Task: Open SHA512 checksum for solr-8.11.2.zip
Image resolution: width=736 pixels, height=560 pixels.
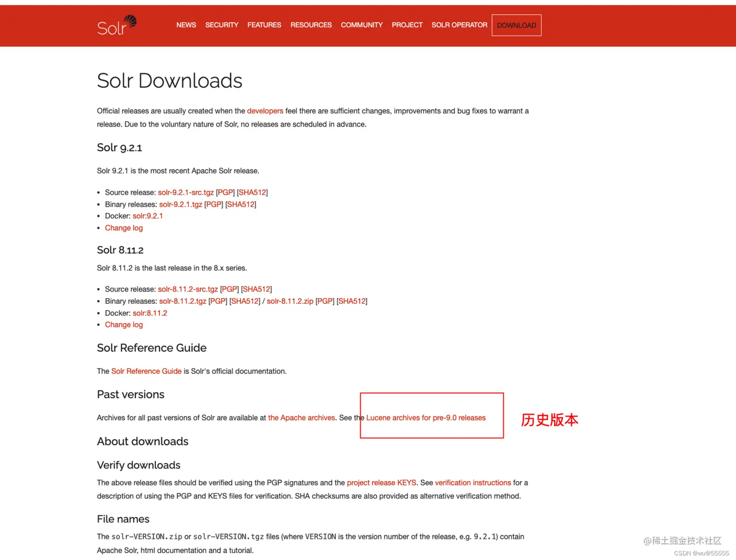Action: 352,301
